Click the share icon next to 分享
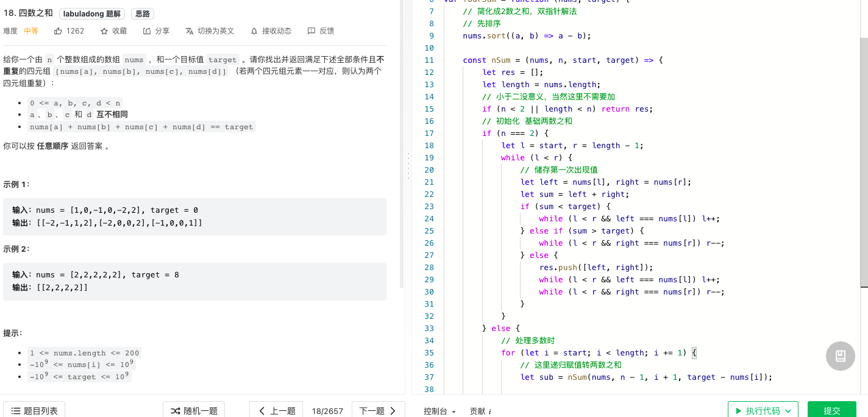This screenshot has width=868, height=417. click(x=147, y=31)
